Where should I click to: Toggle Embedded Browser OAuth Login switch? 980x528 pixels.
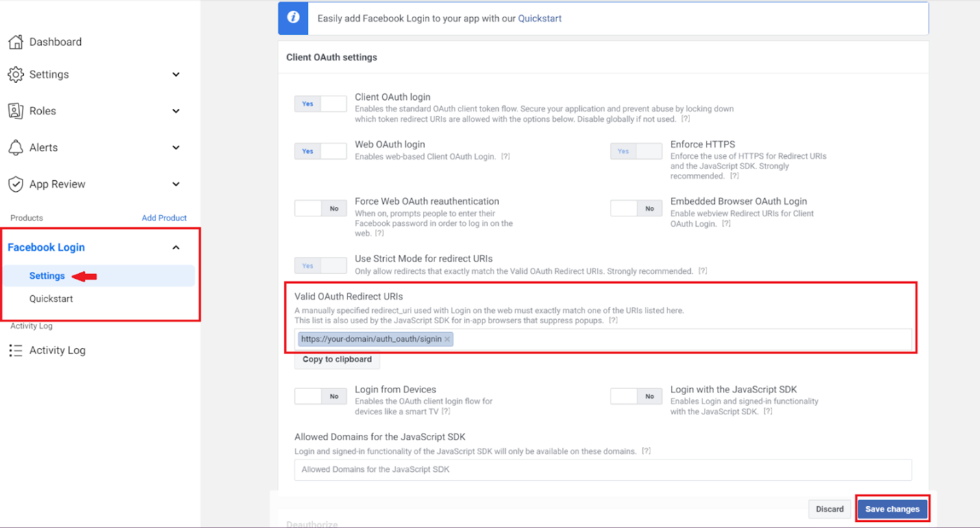coord(636,208)
